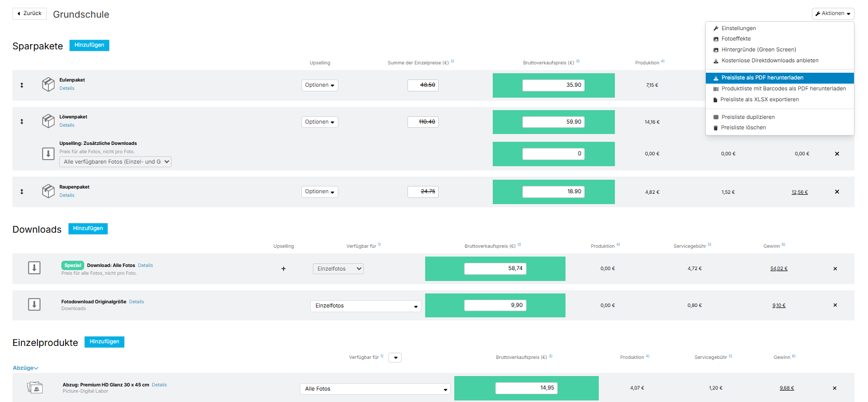The width and height of the screenshot is (868, 402).
Task: Edit the Premium HD Glanz price field 14,95
Action: [527, 388]
